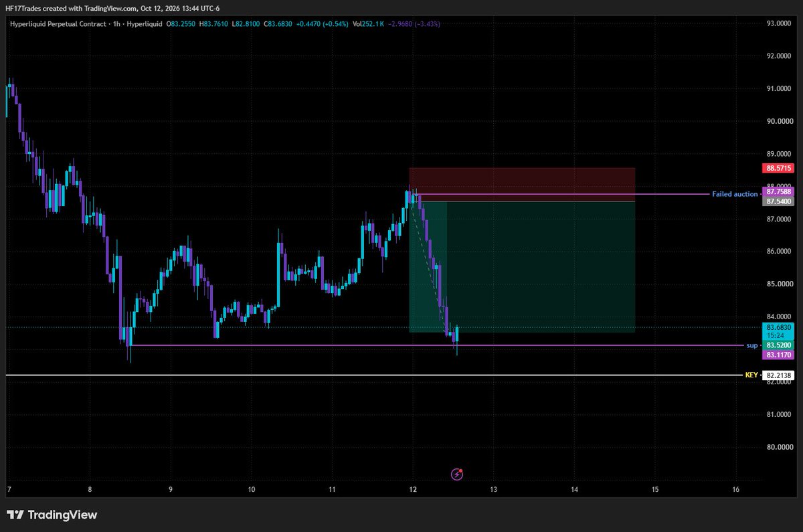
Task: Click the 90.0000 price axis label
Action: pos(780,121)
